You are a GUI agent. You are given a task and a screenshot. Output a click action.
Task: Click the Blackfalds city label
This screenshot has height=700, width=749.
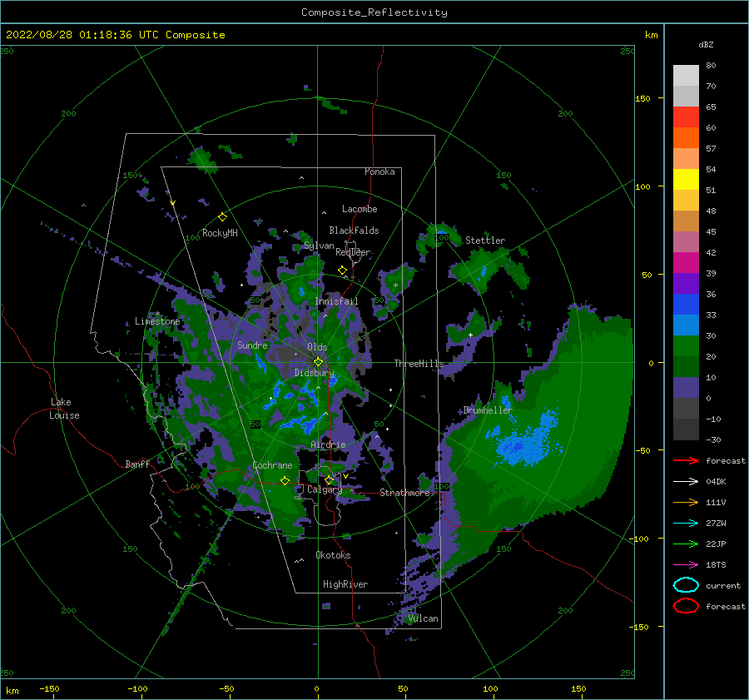click(x=354, y=231)
